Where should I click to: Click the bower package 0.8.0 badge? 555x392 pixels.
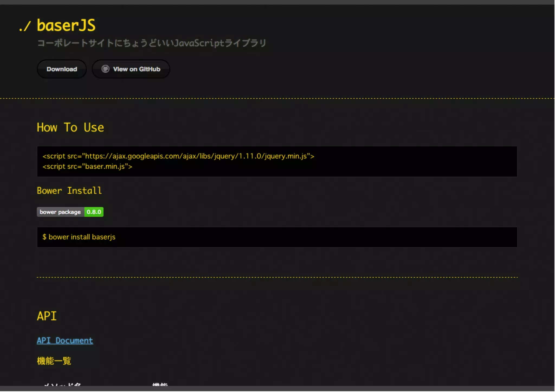point(70,212)
